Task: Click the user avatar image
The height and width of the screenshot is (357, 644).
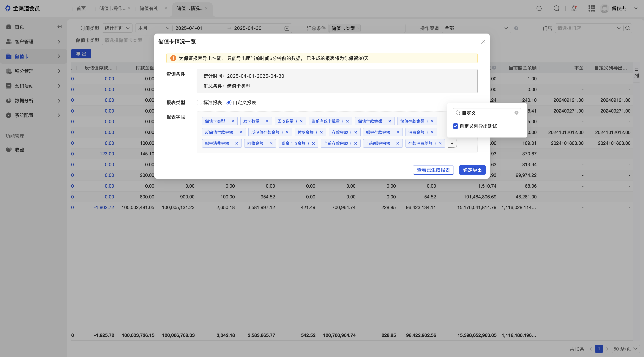Action: (x=604, y=9)
